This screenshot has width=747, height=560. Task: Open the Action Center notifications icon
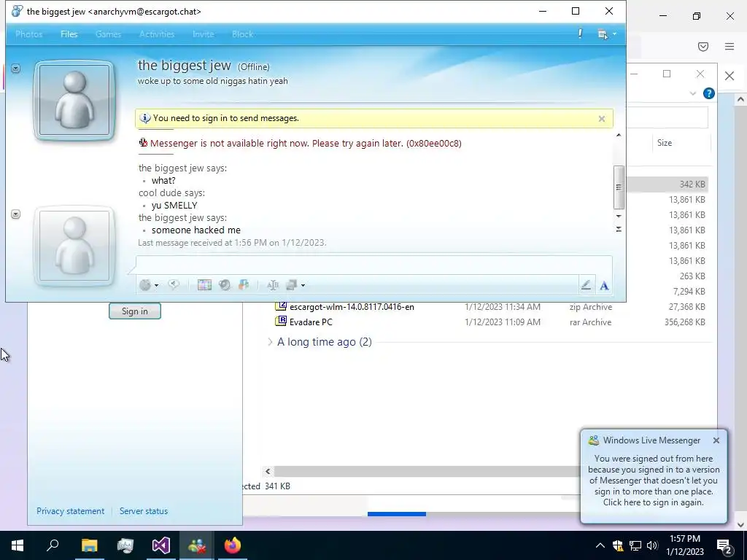(724, 545)
